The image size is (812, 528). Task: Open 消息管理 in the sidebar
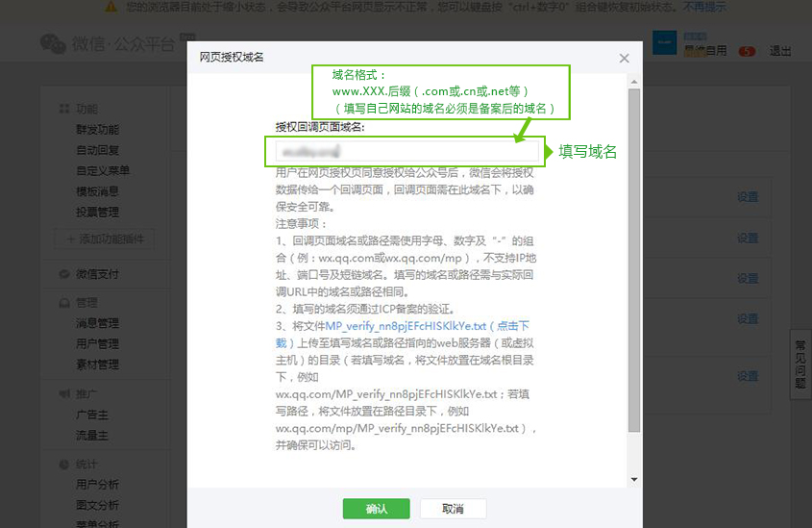(x=98, y=323)
